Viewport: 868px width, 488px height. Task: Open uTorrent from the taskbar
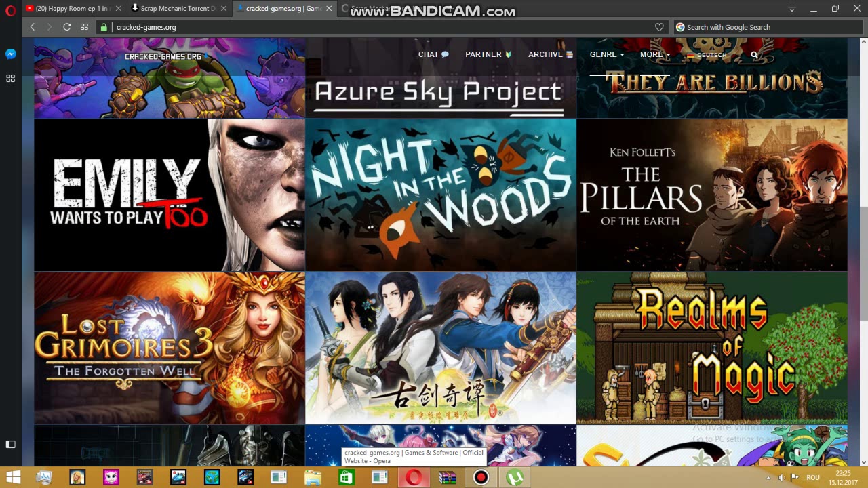[515, 478]
